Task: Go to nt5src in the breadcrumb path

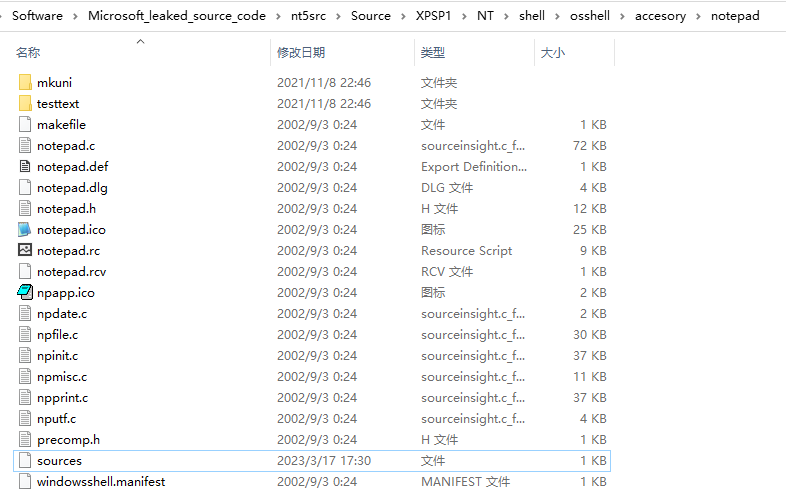Action: click(x=308, y=16)
